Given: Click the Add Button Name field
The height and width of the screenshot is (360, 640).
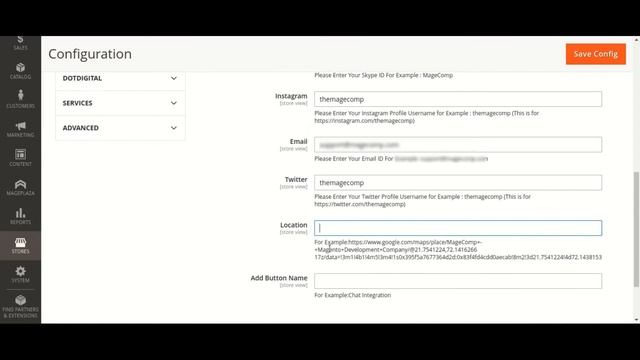Looking at the screenshot, I should (x=458, y=281).
